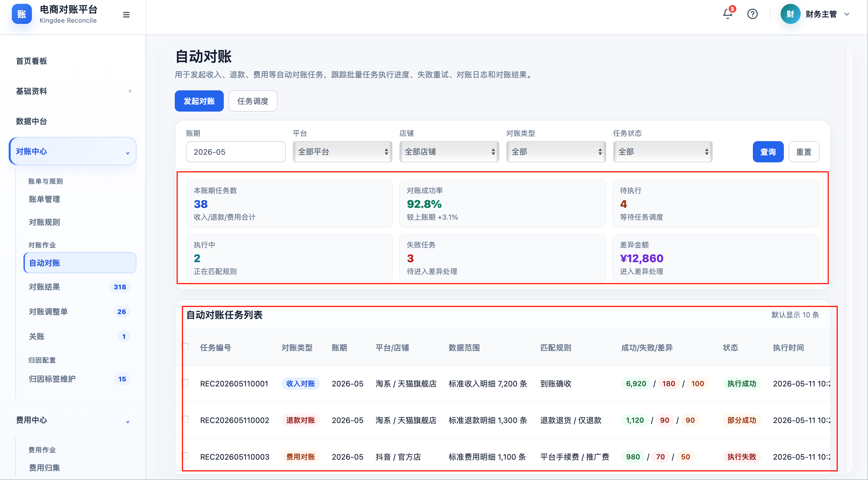Click the 查询 search button
This screenshot has height=480, width=868.
coord(768,151)
